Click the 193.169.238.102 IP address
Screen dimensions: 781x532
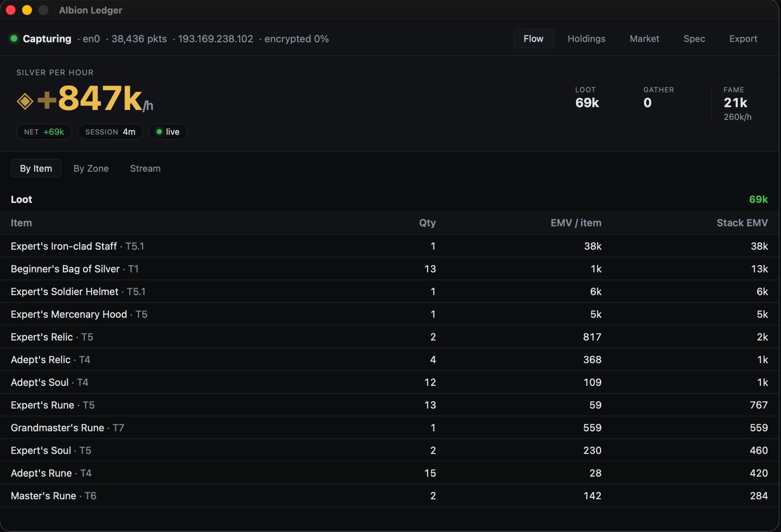click(215, 39)
